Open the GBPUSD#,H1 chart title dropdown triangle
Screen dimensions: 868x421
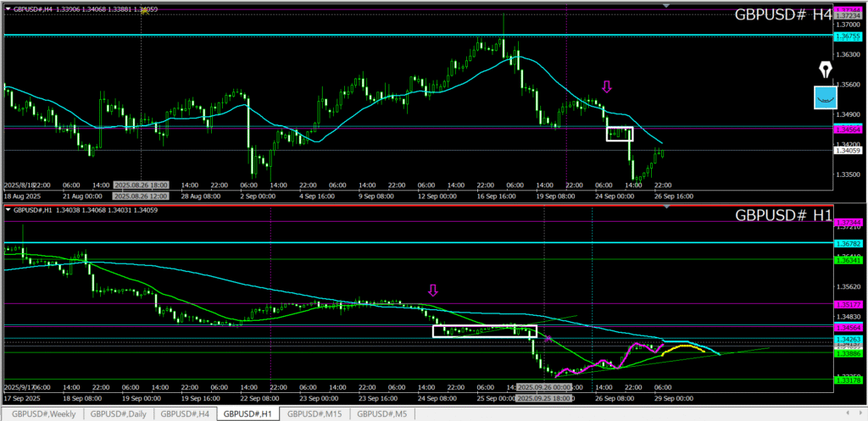[8, 209]
